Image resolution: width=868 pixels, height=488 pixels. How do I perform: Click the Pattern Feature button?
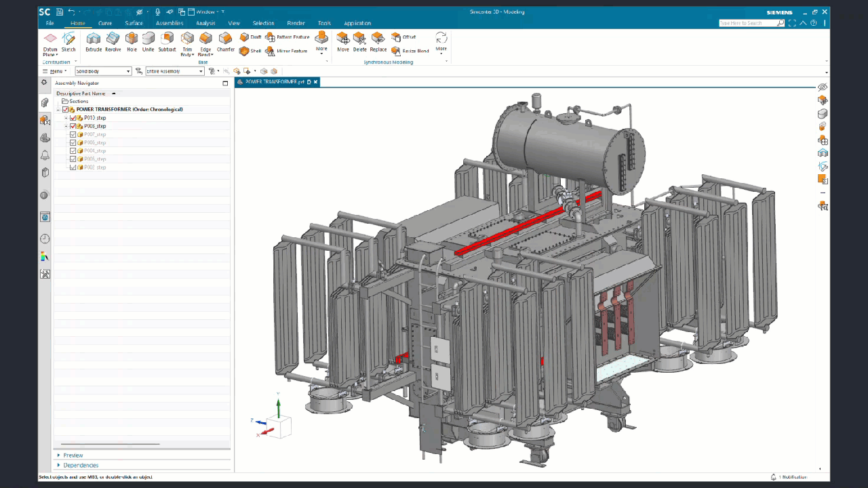coord(288,37)
